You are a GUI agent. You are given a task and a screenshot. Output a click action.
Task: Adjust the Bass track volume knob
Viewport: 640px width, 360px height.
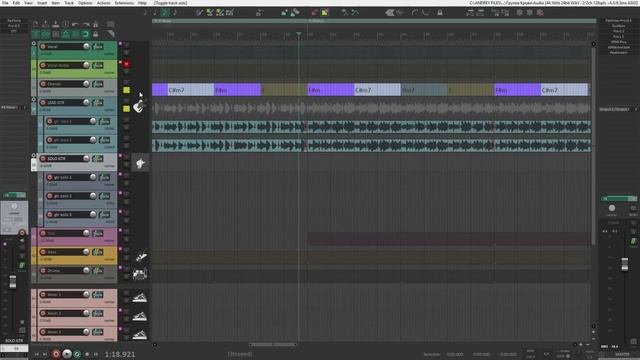click(86, 252)
